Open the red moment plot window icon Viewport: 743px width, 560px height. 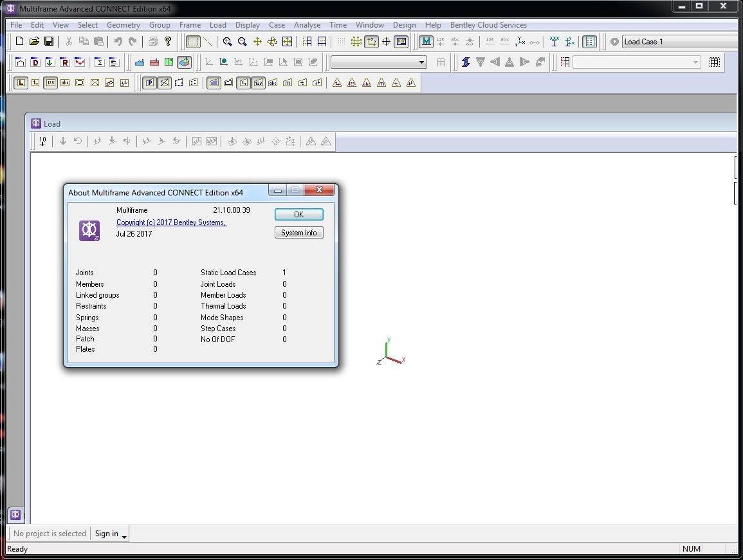(x=80, y=62)
